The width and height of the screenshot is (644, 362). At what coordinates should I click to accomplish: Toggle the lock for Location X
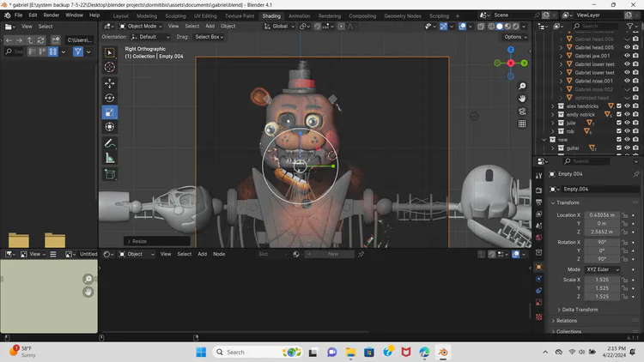coord(625,215)
